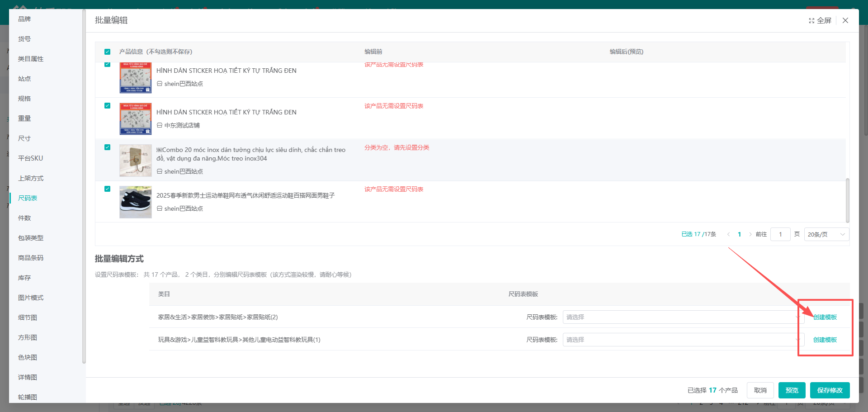Click 创建模板 link for 玩具&游戏 row
This screenshot has width=868, height=412.
(825, 340)
